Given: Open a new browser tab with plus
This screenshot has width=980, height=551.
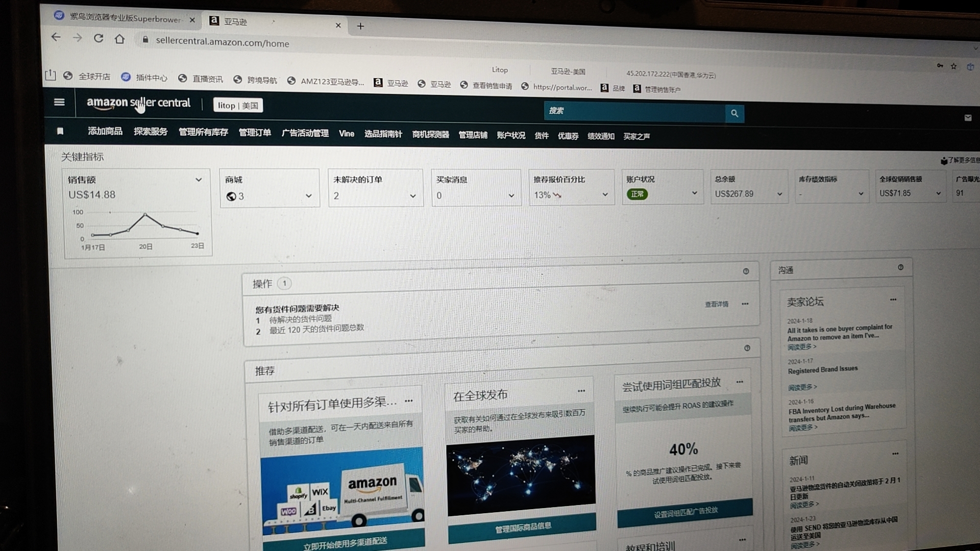Looking at the screenshot, I should pyautogui.click(x=360, y=26).
